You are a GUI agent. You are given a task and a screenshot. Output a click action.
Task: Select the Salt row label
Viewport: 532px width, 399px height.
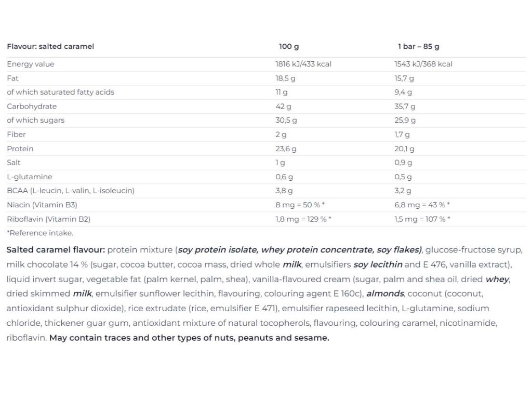click(x=14, y=163)
